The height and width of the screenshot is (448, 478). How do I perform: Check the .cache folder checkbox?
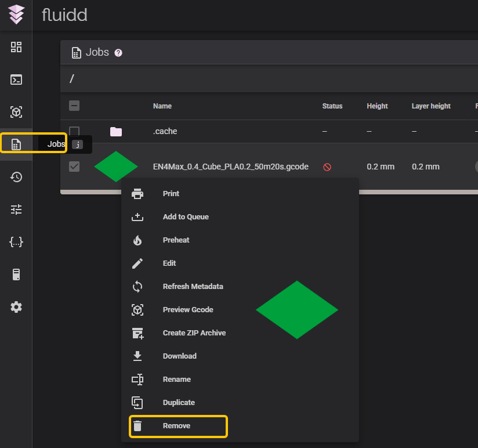tap(74, 132)
